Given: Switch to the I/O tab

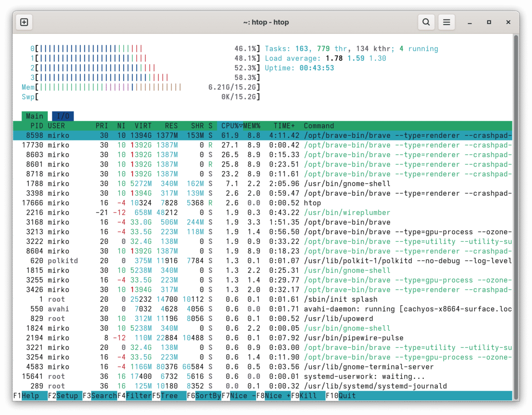Looking at the screenshot, I should coord(63,116).
